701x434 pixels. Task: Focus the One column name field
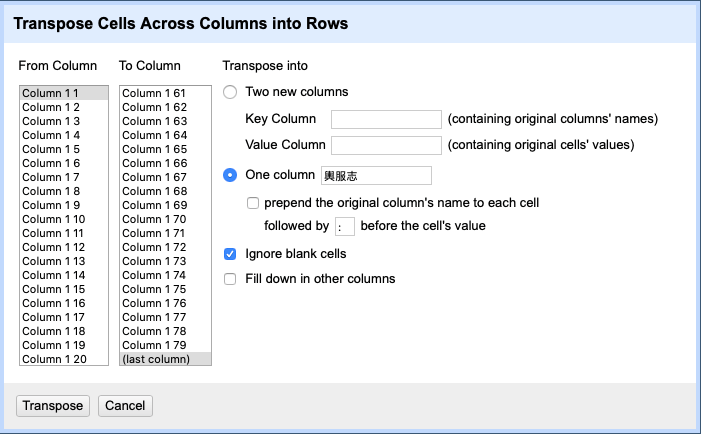click(376, 176)
